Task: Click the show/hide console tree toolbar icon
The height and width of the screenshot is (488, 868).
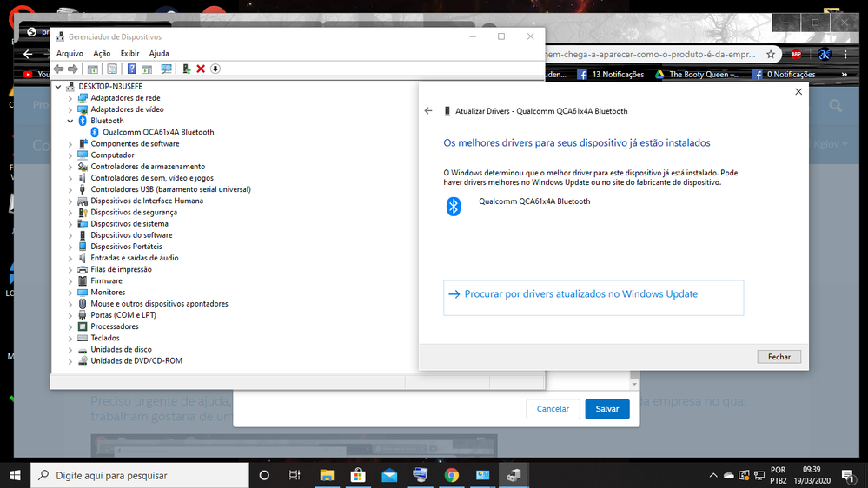Action: [x=92, y=69]
